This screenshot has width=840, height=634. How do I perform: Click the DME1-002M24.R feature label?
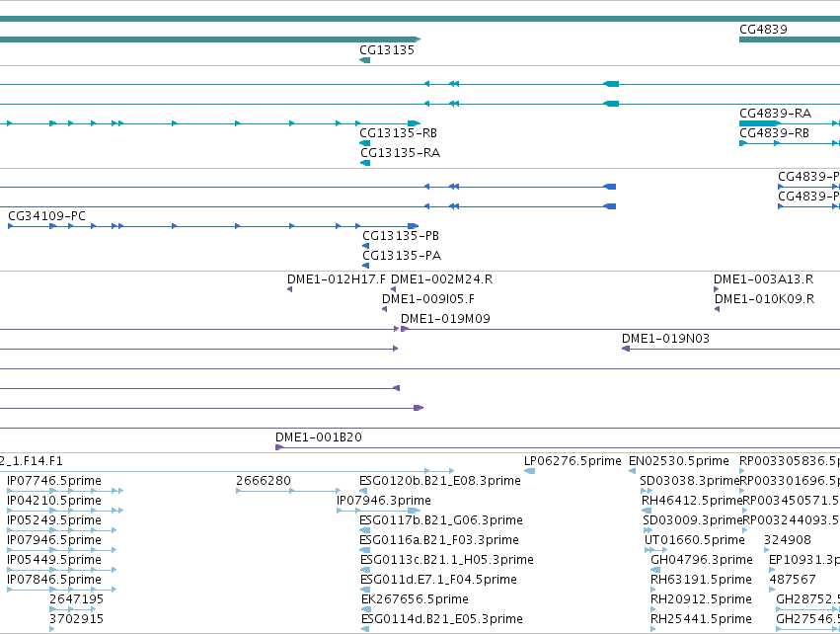(441, 279)
